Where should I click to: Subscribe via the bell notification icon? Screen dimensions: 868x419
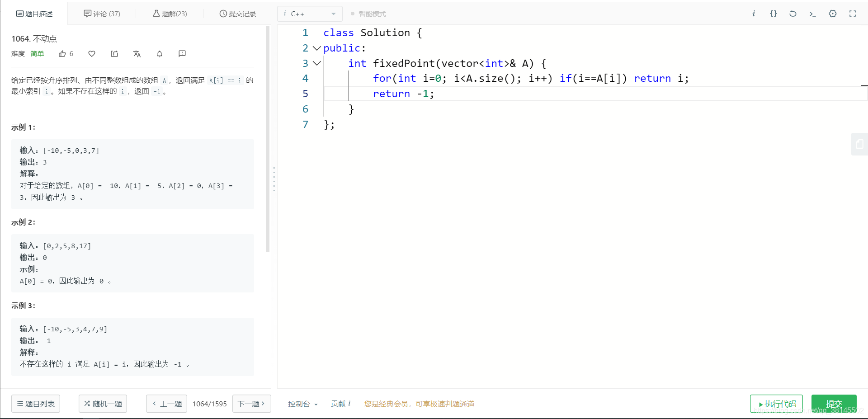coord(160,54)
